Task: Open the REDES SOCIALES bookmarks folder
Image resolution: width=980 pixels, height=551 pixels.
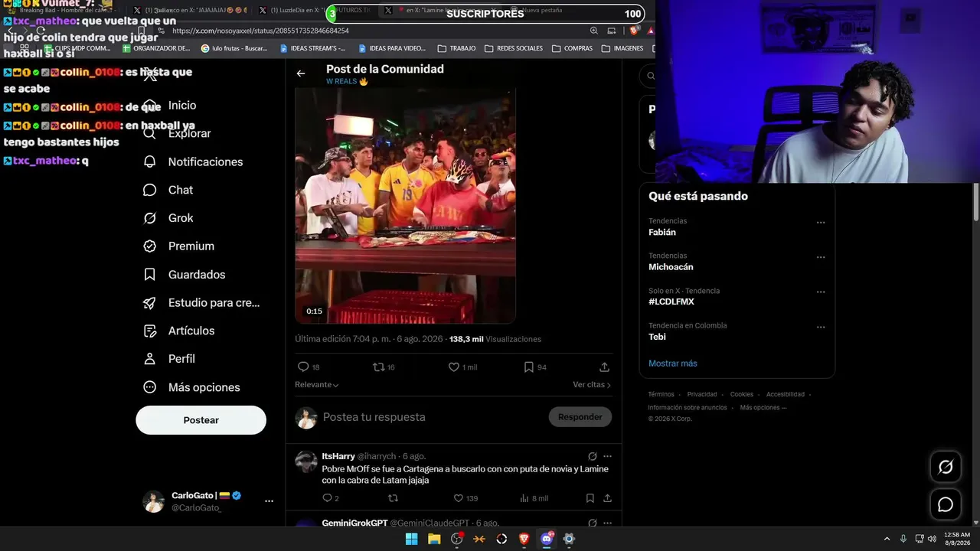Action: point(514,48)
